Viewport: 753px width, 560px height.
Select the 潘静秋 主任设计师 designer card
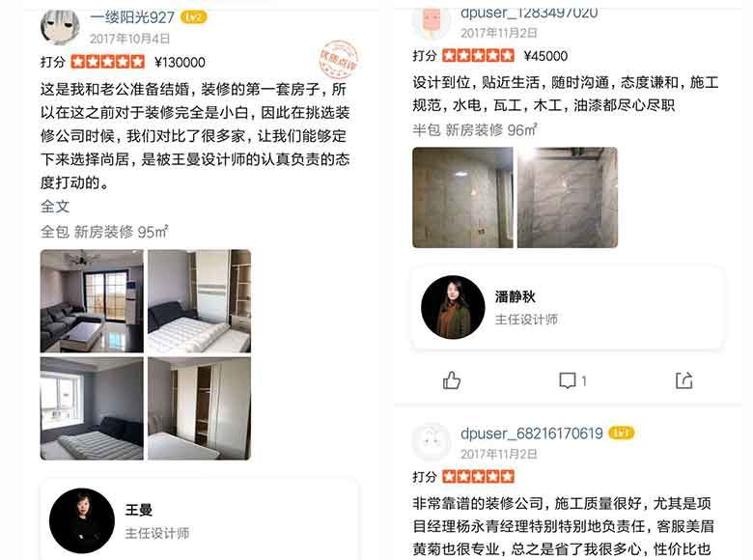(x=567, y=308)
